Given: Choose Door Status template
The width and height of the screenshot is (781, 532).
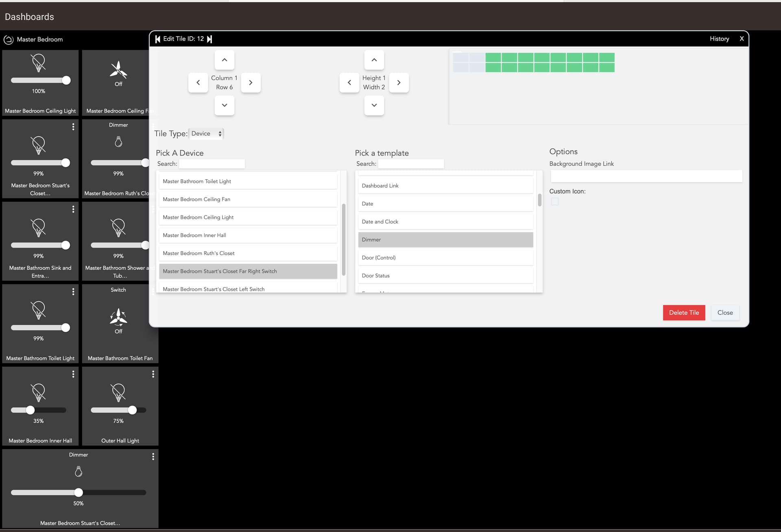Looking at the screenshot, I should point(445,276).
